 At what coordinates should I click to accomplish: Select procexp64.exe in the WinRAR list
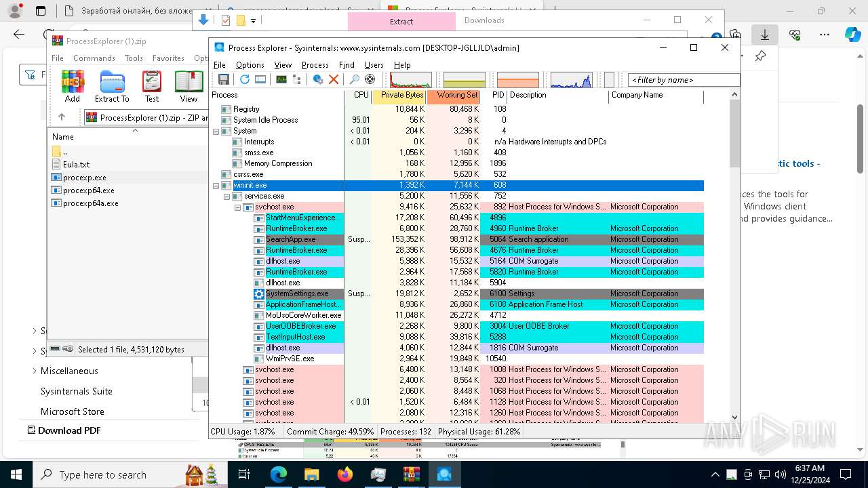[x=88, y=190]
